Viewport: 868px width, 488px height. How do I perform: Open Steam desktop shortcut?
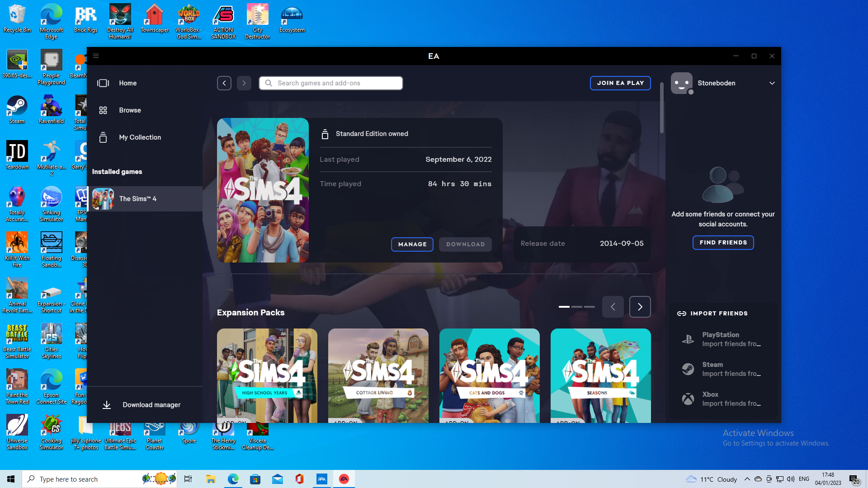point(17,110)
